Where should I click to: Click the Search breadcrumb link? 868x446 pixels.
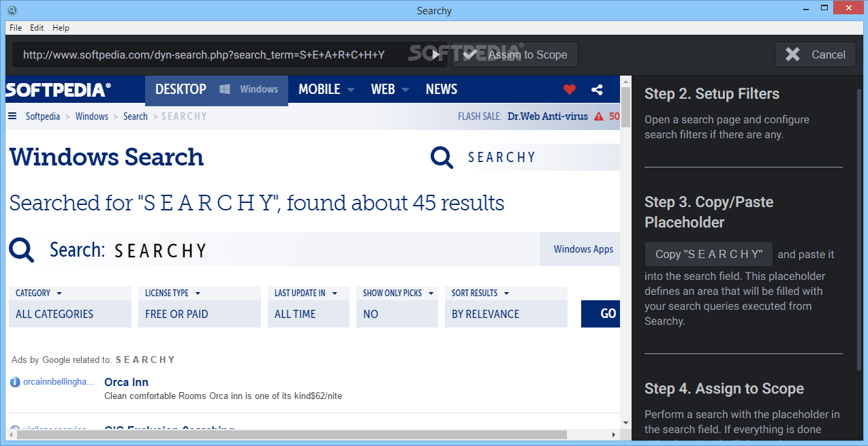pyautogui.click(x=136, y=116)
